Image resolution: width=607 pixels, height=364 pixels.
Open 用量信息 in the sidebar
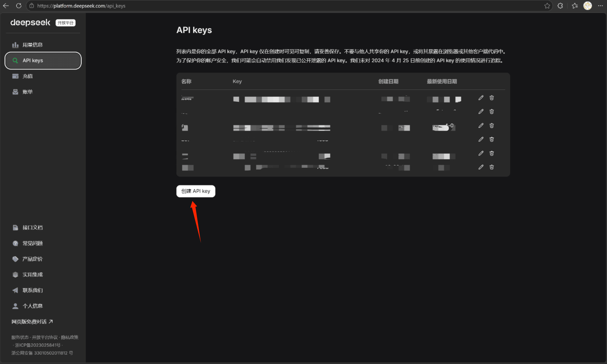pyautogui.click(x=32, y=45)
